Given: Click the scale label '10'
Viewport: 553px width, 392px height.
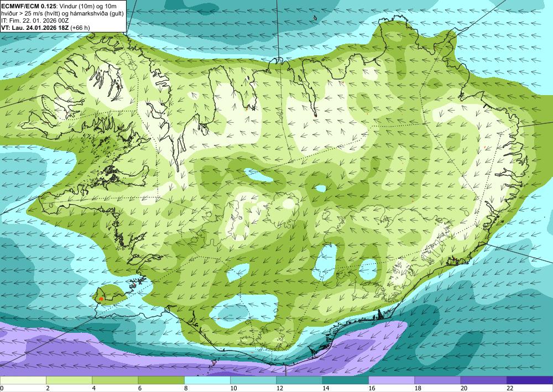Looking at the screenshot, I should click(x=233, y=389).
